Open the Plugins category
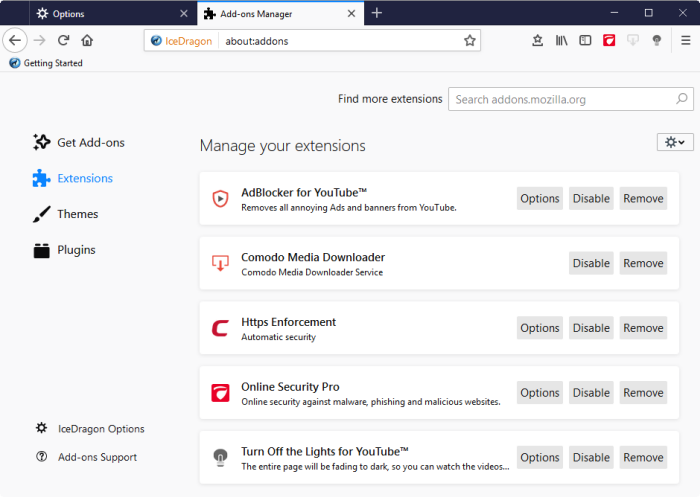This screenshot has width=700, height=497. click(76, 250)
